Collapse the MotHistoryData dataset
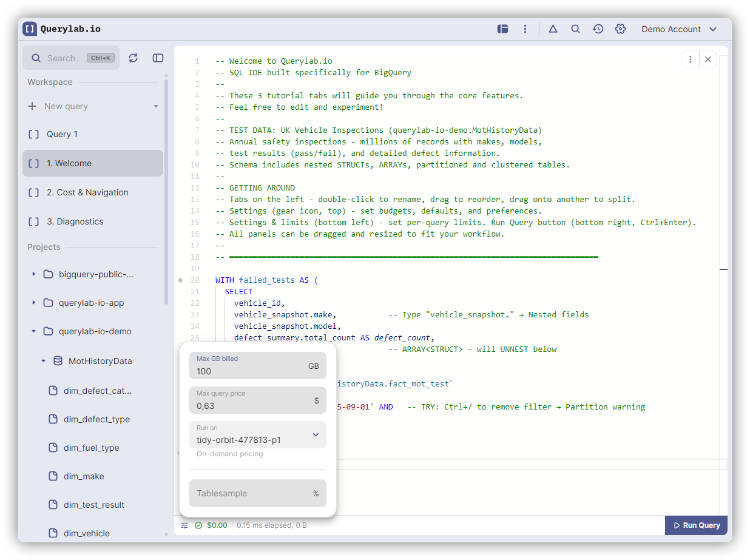The height and width of the screenshot is (560, 750). (x=43, y=361)
